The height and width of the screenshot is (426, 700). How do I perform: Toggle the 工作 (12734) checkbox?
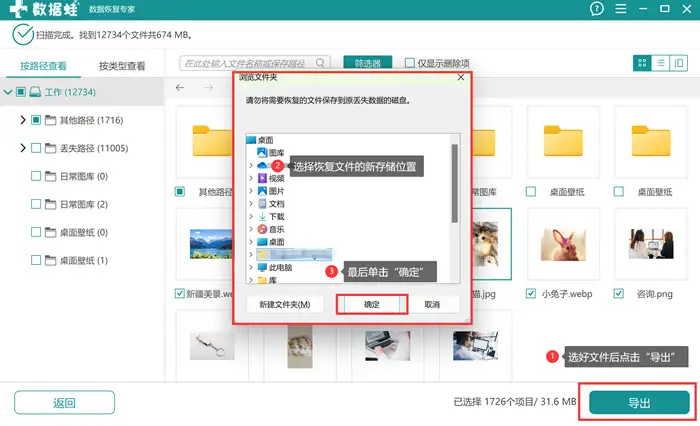(21, 92)
